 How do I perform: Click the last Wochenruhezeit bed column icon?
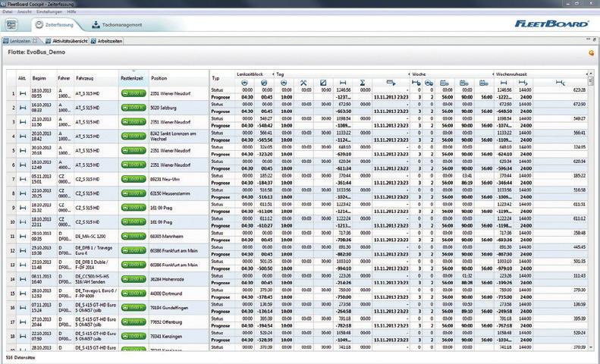[x=561, y=83]
